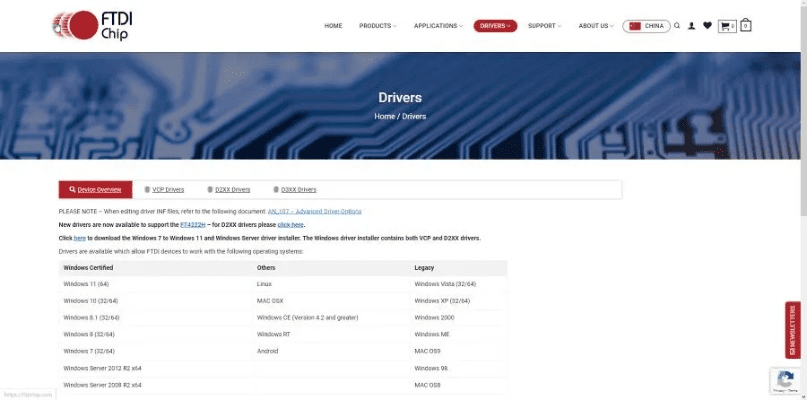This screenshot has height=400, width=807.
Task: Open the search magnifier icon
Action: point(677,26)
